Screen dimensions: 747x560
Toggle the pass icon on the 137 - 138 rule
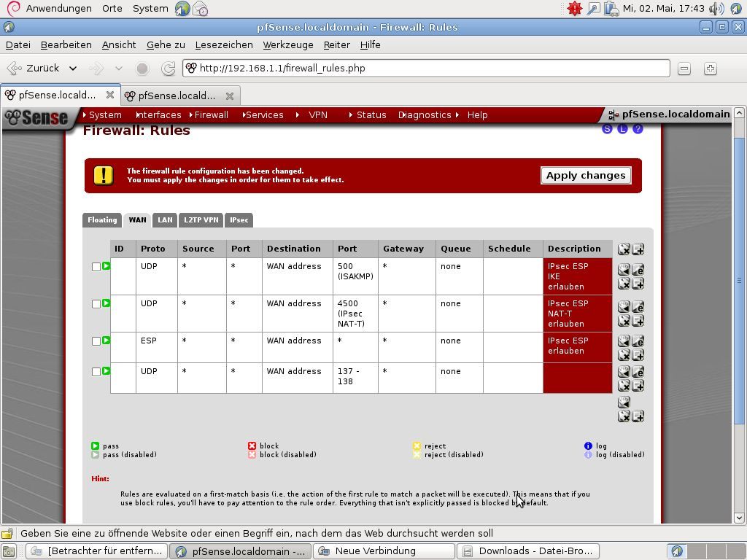pos(107,370)
